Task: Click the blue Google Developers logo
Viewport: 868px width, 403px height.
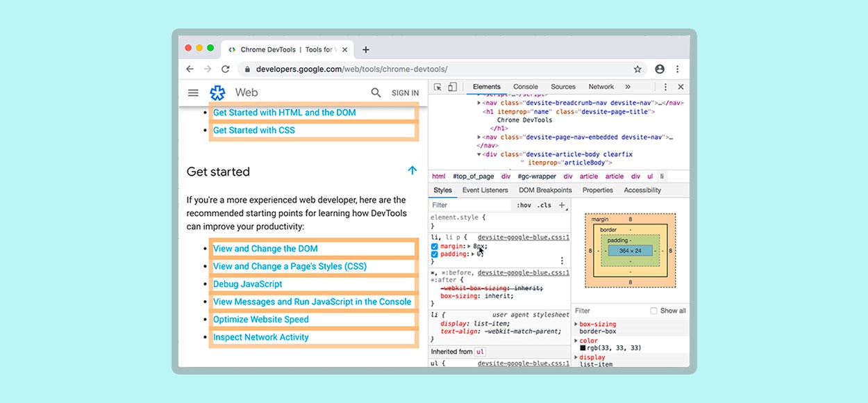Action: [x=218, y=92]
